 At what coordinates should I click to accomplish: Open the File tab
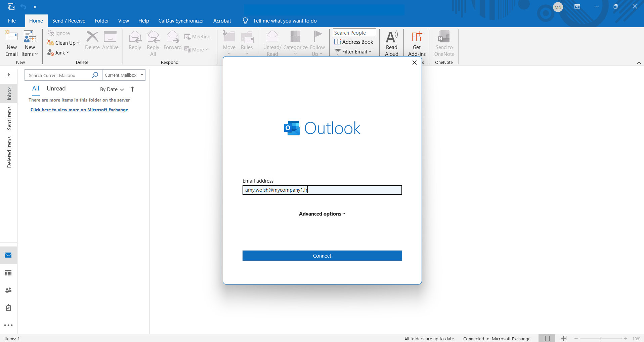[12, 21]
